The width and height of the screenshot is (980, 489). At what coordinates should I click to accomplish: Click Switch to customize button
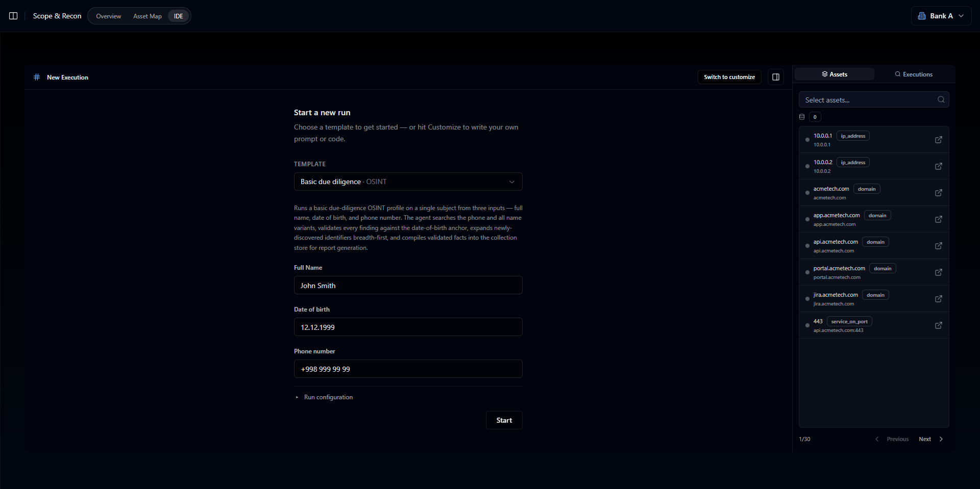pos(729,77)
